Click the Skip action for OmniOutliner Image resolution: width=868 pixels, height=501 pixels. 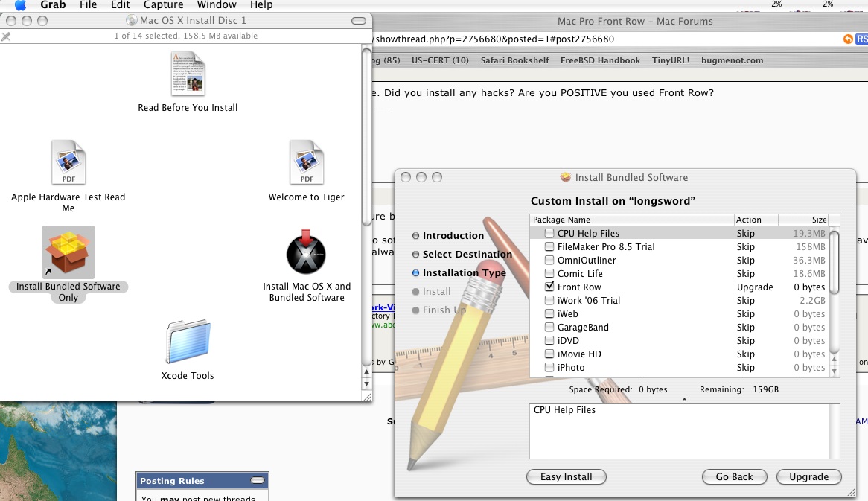pyautogui.click(x=745, y=261)
